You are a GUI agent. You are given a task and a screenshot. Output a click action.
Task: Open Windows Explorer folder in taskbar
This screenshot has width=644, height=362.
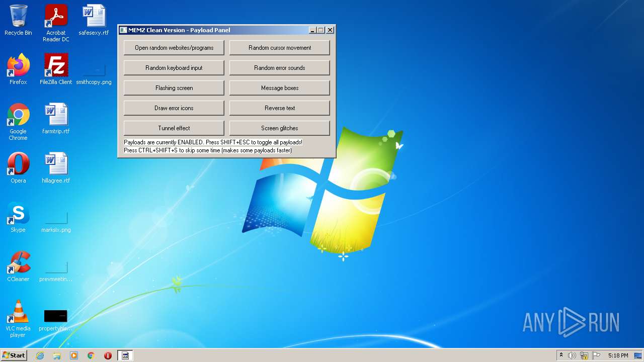(x=57, y=355)
